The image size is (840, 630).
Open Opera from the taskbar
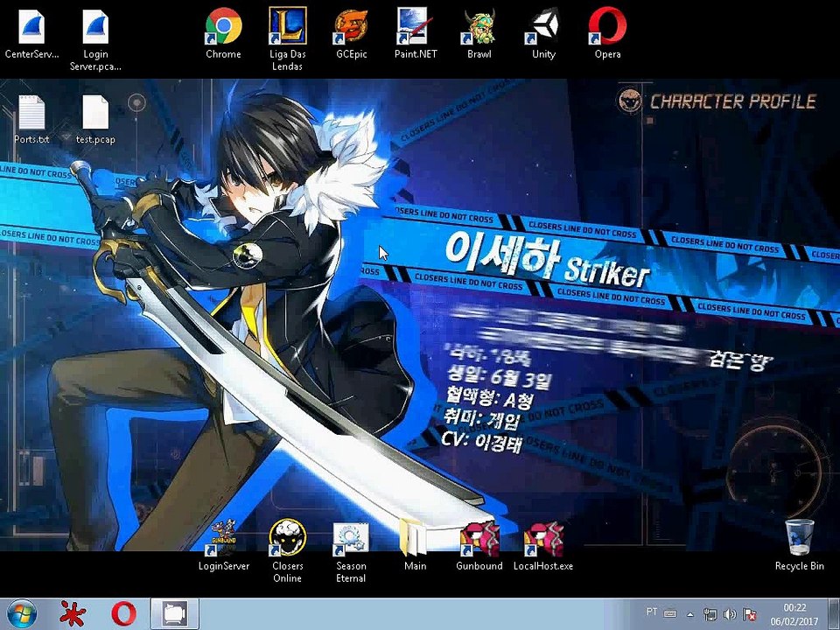click(123, 614)
